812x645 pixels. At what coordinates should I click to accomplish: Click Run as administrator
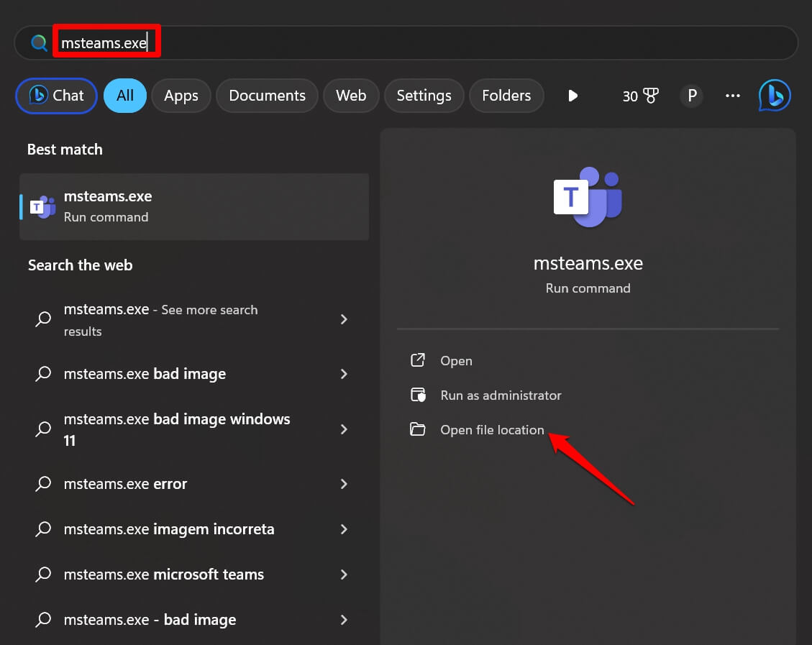point(501,395)
